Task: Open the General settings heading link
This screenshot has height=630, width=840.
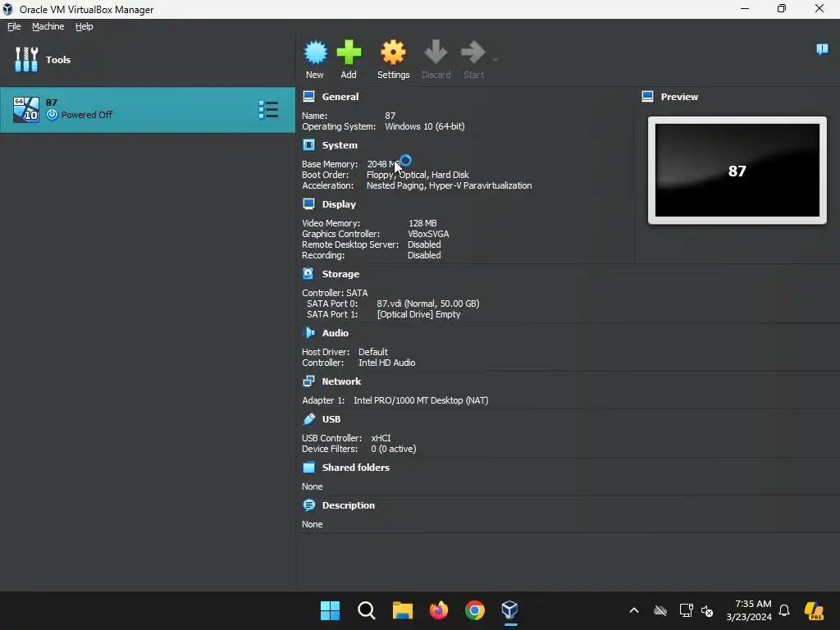Action: point(340,97)
